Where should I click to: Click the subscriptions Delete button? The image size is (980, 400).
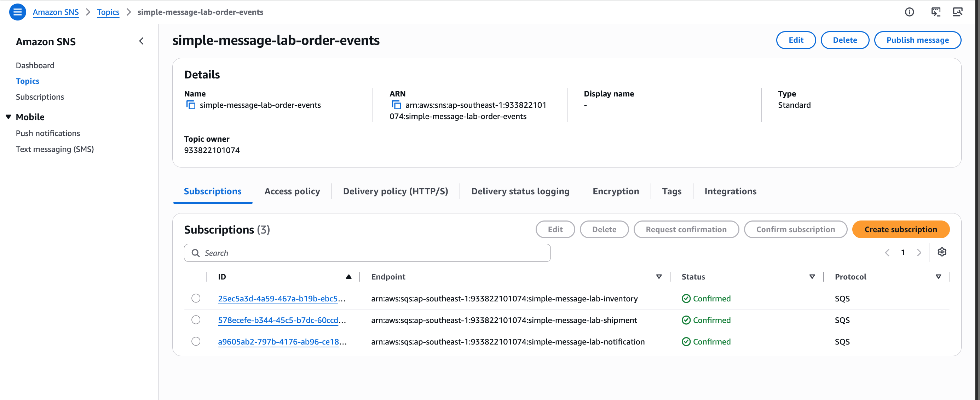coord(604,229)
